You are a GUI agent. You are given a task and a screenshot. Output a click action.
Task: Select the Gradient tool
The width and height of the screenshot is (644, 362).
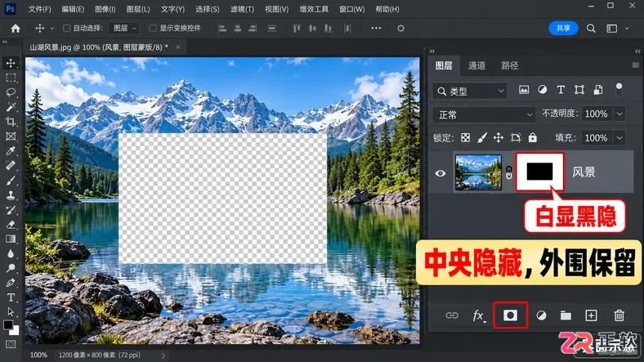(11, 239)
